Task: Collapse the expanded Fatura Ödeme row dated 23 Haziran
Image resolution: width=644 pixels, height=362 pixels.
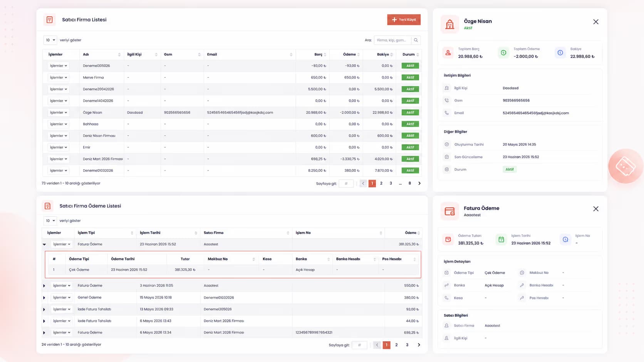Action: 44,244
